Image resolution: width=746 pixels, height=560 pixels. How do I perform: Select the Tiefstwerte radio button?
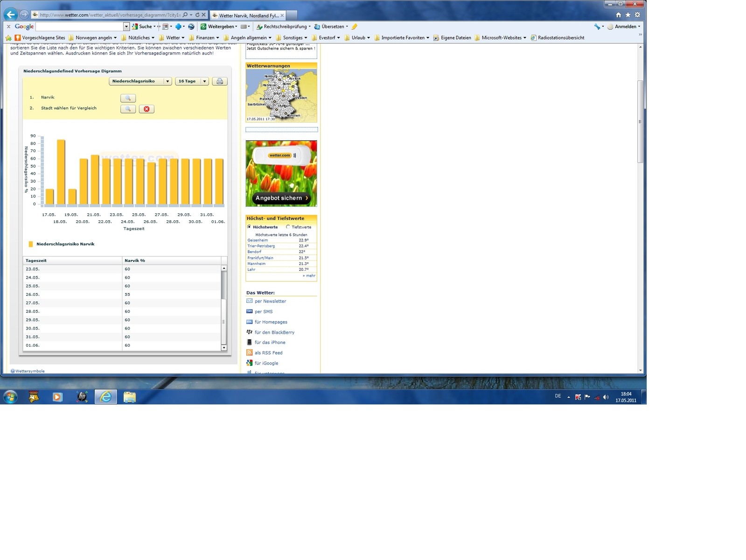pyautogui.click(x=288, y=227)
